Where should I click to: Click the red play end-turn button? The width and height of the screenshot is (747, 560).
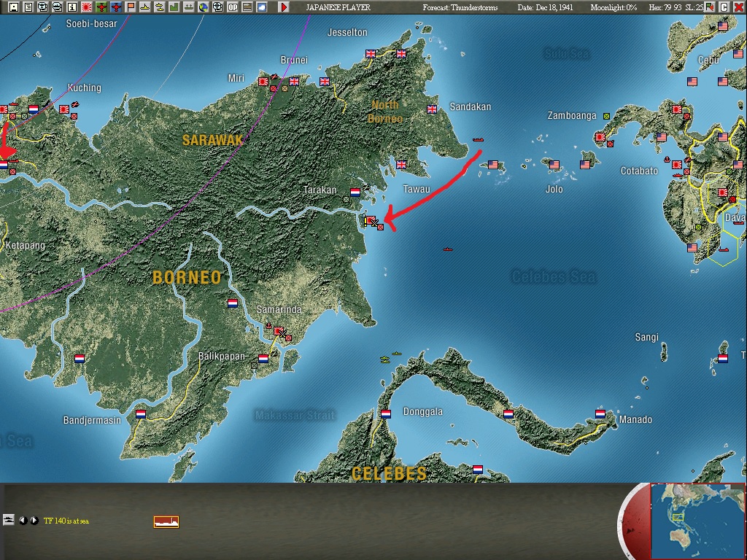284,7
